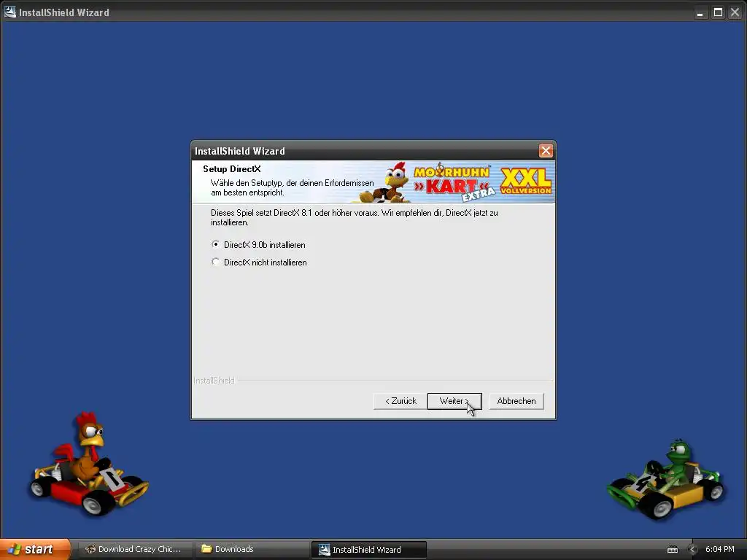Switch to Downloads folder taskbar item

[252, 549]
